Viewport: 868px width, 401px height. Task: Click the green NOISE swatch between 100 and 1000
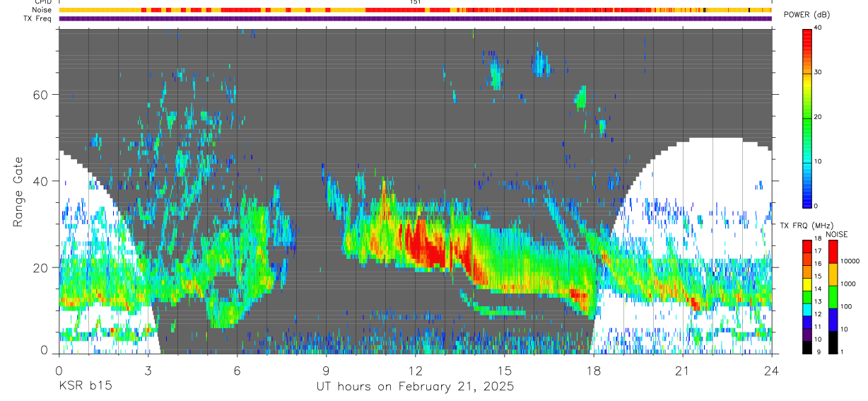click(x=833, y=296)
